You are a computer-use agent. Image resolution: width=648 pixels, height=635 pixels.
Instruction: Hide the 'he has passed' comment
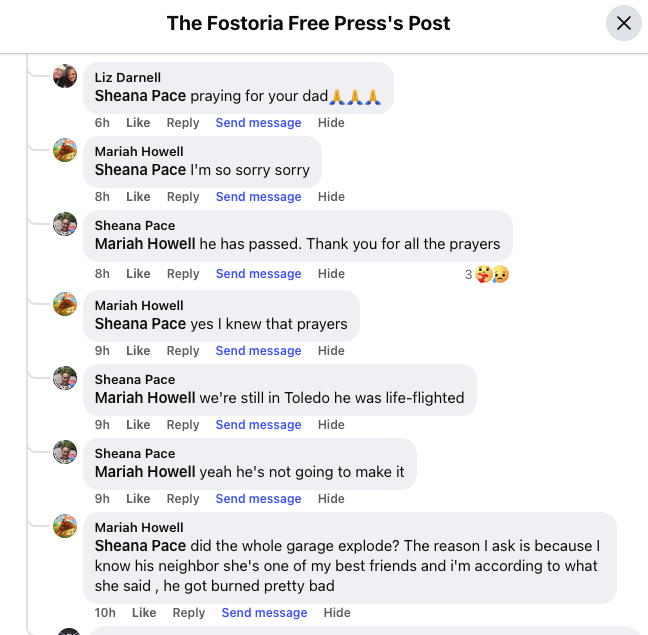(x=331, y=274)
